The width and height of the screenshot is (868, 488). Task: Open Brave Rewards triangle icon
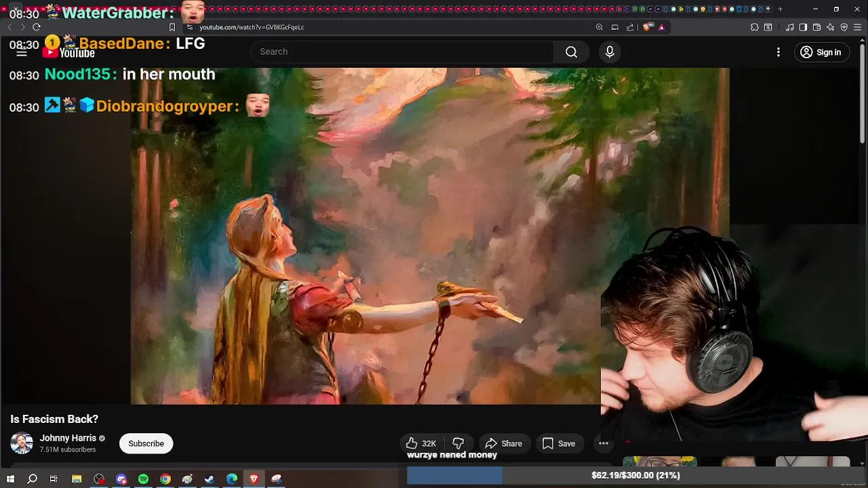click(x=661, y=27)
